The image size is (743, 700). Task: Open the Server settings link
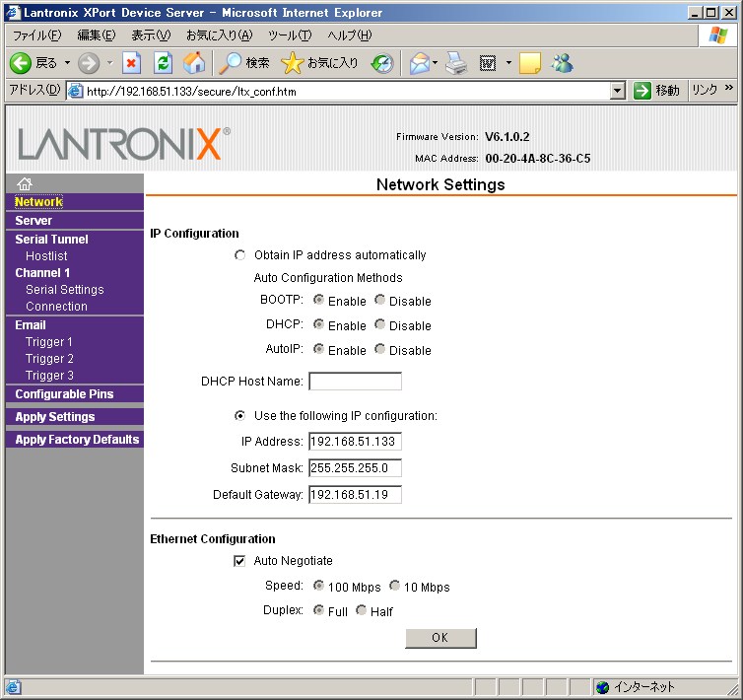34,221
